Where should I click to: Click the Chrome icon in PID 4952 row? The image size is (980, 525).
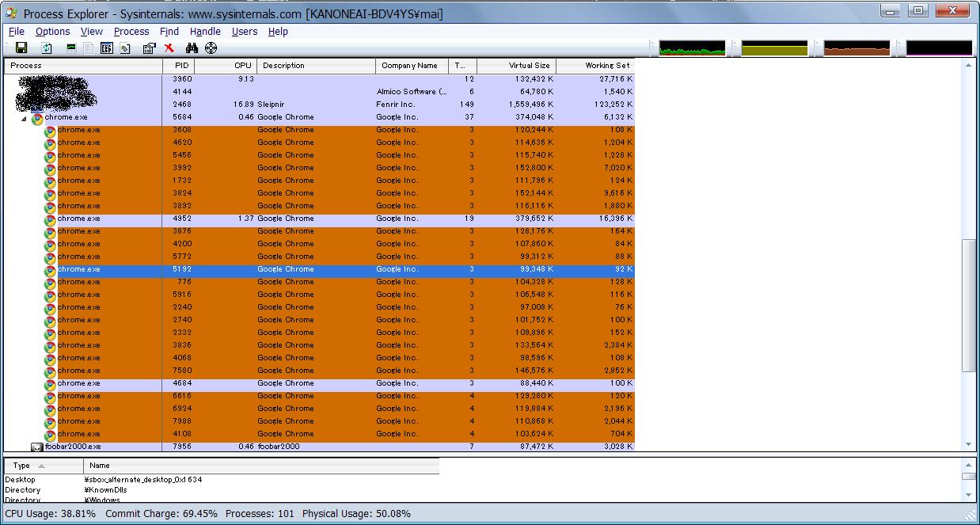pos(50,219)
